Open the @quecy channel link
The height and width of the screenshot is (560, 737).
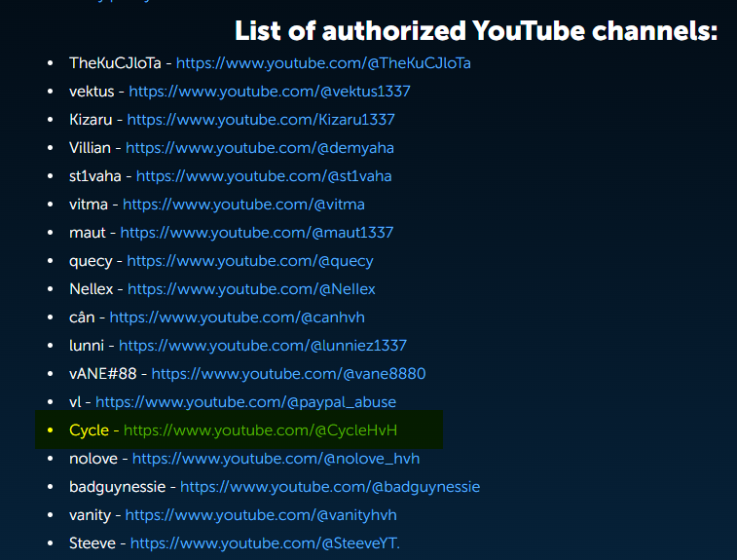coord(250,261)
